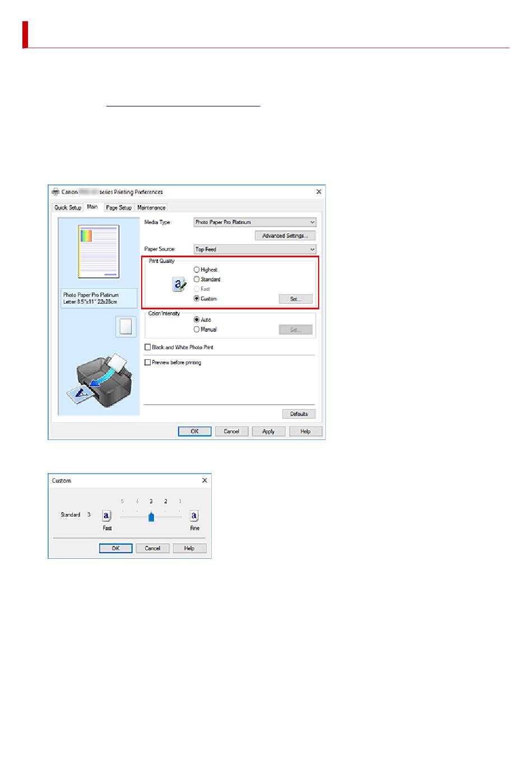
Task: Click the Apply button
Action: coord(269,432)
